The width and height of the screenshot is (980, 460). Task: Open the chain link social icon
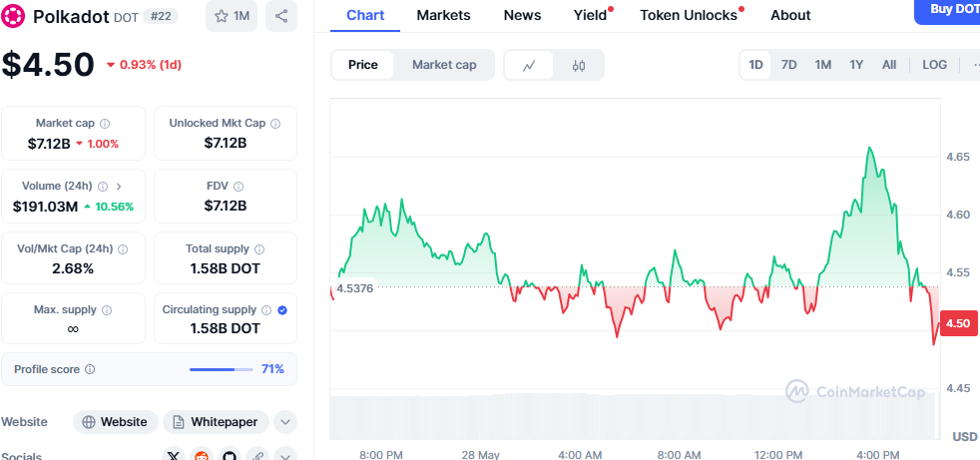[257, 455]
